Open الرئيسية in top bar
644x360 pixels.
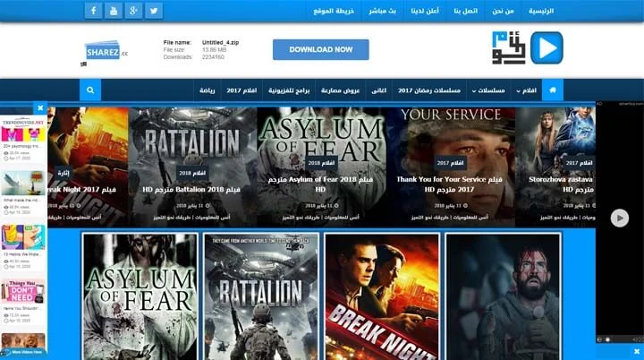point(541,11)
